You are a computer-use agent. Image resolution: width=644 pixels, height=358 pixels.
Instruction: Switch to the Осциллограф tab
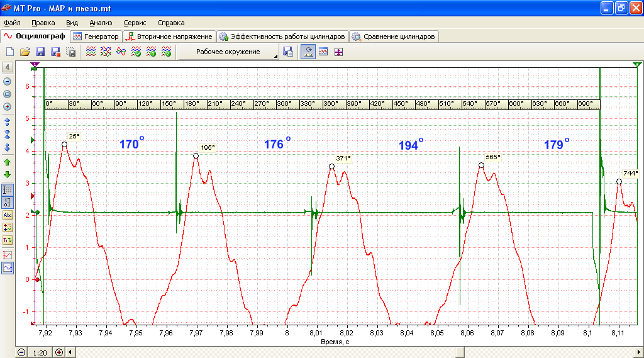tap(35, 36)
